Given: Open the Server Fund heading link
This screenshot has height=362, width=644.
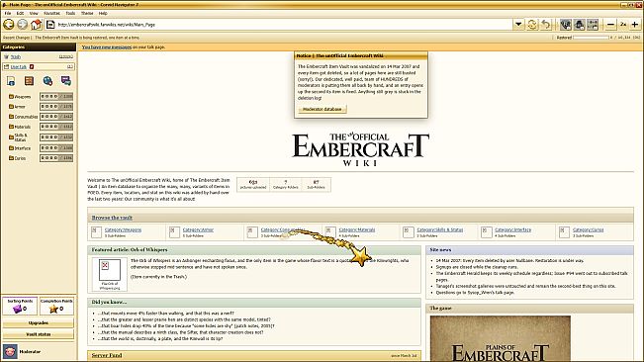Looking at the screenshot, I should (107, 355).
